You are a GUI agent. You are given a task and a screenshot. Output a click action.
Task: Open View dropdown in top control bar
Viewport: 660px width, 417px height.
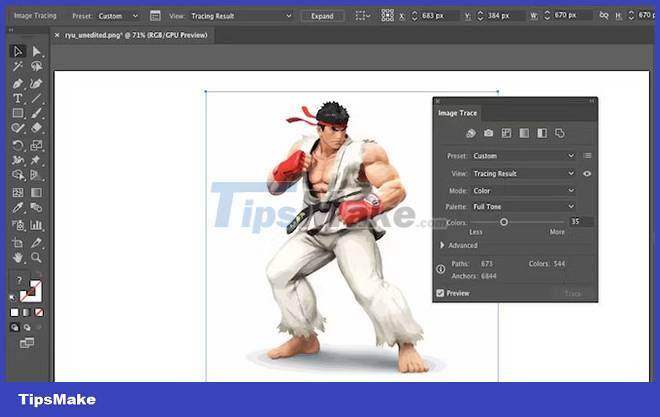pyautogui.click(x=242, y=16)
